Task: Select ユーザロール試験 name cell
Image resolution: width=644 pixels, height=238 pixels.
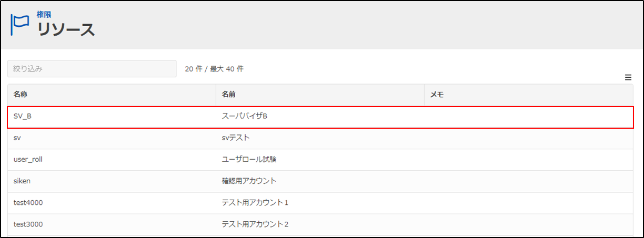Action: 249,159
